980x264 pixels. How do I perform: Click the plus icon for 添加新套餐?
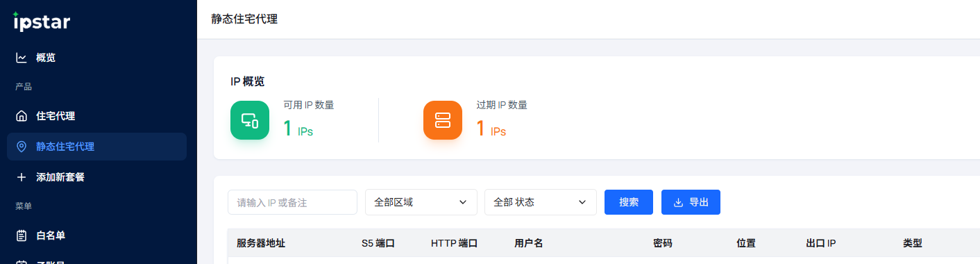(x=22, y=177)
